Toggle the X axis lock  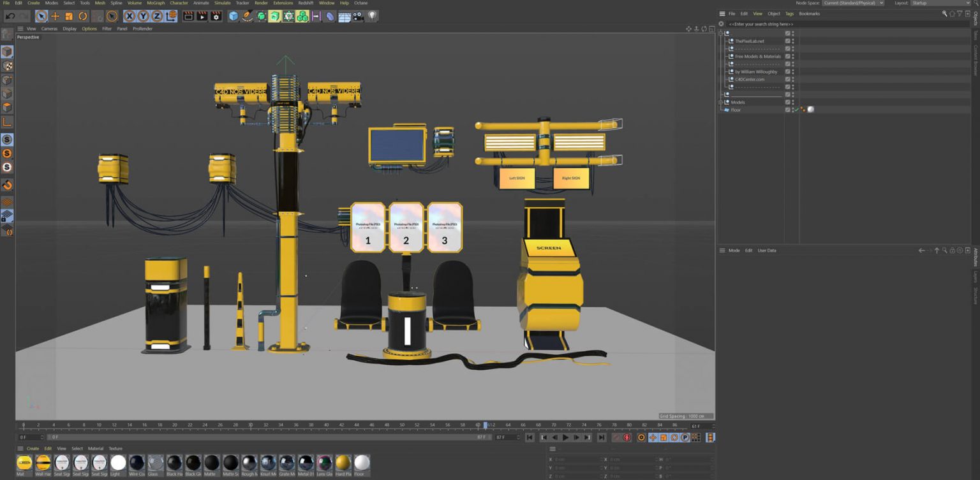pos(130,16)
